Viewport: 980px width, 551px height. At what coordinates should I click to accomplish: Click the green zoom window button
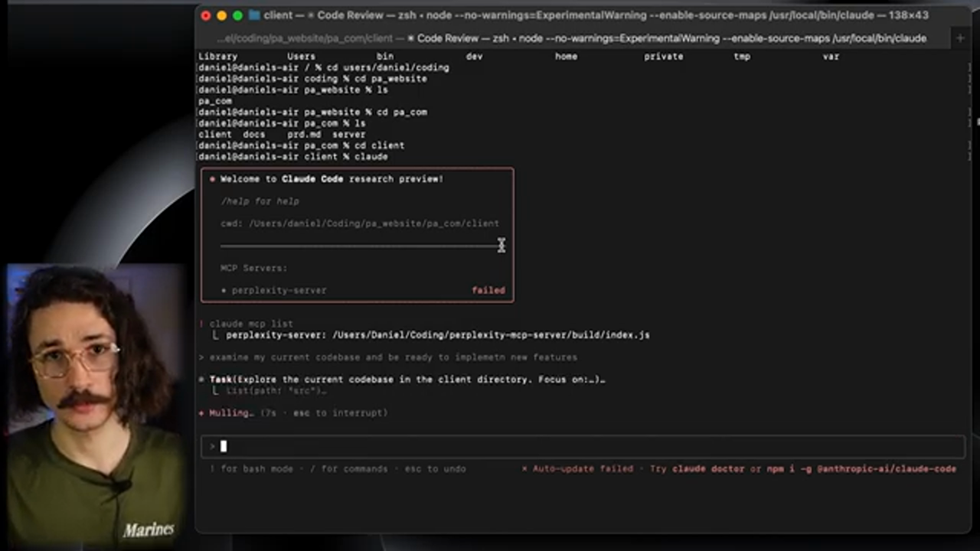tap(237, 15)
